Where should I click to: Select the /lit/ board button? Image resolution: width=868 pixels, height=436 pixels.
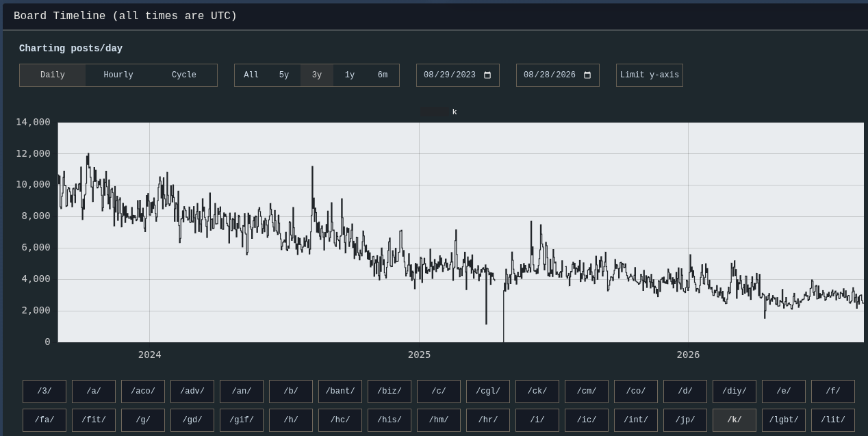coord(833,420)
